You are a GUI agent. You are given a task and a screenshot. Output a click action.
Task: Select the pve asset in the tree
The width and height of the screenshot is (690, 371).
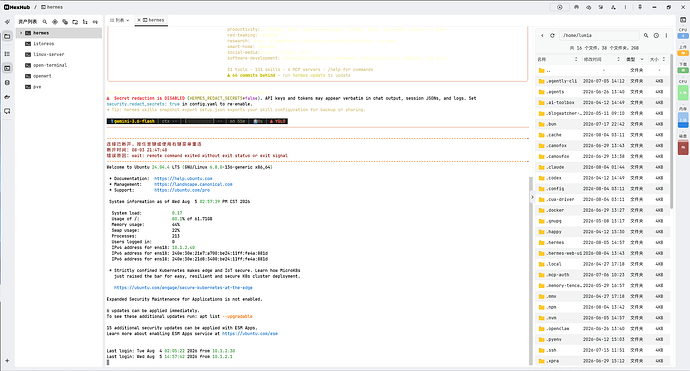coord(59,87)
